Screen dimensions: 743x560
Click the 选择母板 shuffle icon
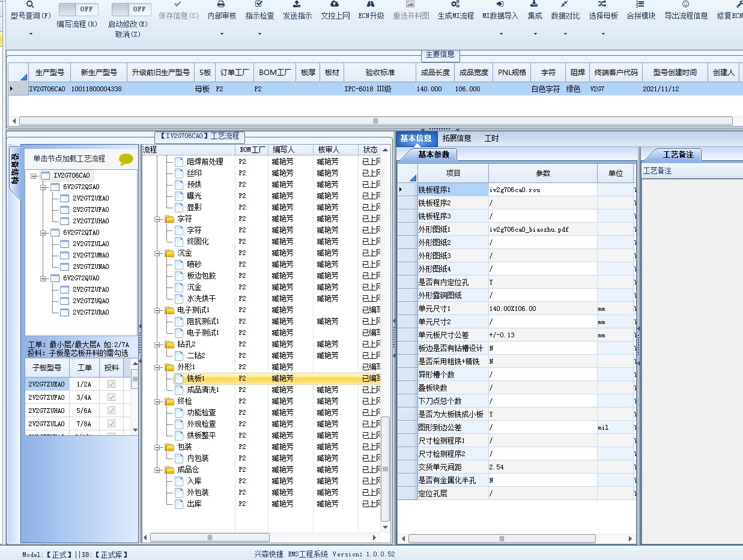coord(602,4)
